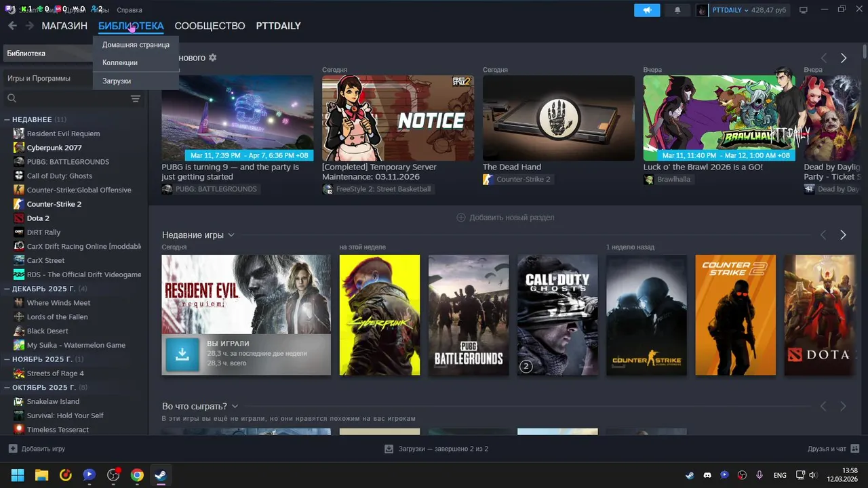Open the Call of Duty Ghosts cover
Viewport: 868px width, 488px height.
point(557,315)
